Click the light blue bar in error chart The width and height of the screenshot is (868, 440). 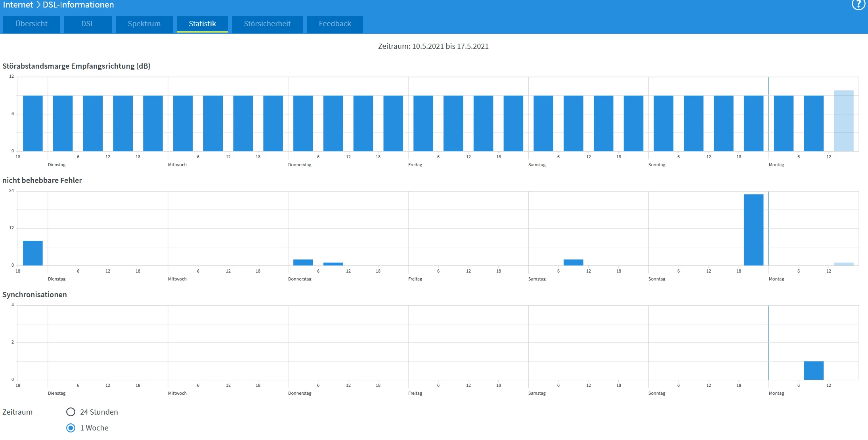(843, 264)
